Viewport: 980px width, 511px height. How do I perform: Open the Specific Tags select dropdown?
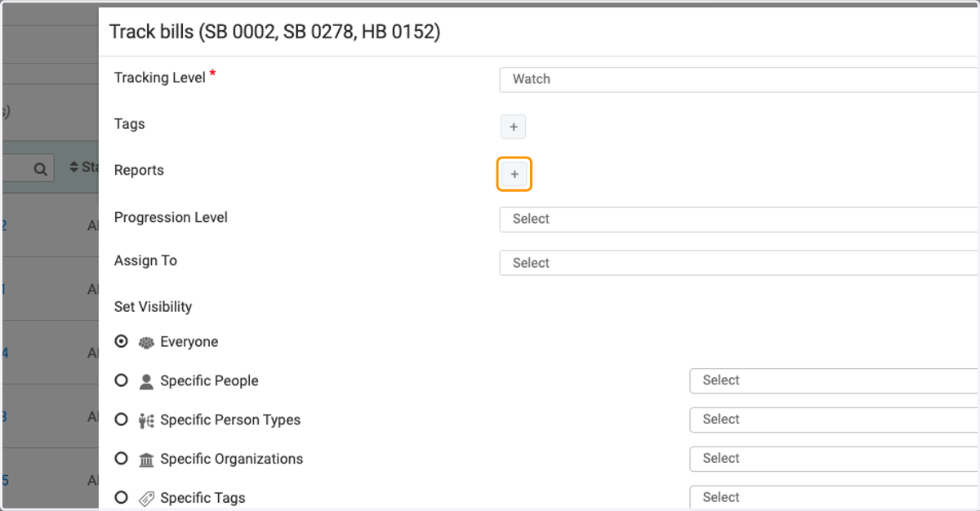point(835,498)
